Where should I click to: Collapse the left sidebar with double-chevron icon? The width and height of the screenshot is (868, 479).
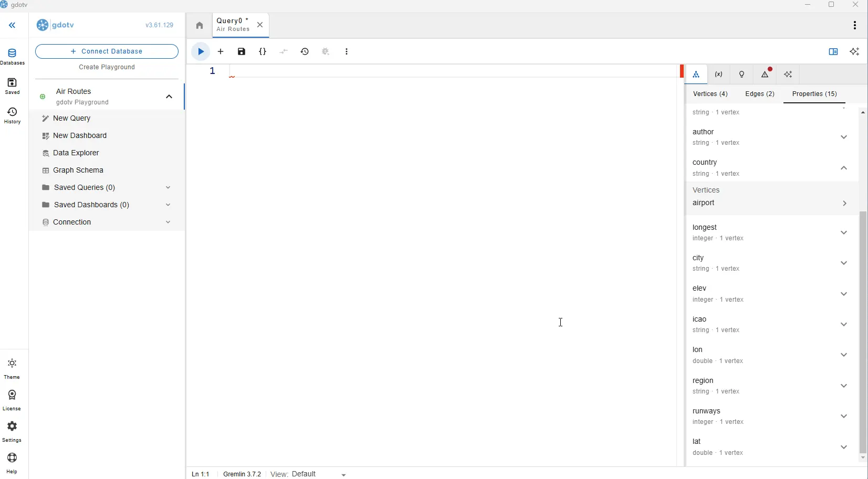click(12, 25)
